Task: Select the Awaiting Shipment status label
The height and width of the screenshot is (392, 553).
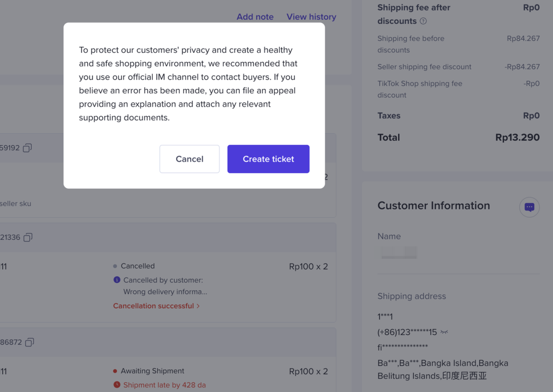Action: (x=152, y=371)
